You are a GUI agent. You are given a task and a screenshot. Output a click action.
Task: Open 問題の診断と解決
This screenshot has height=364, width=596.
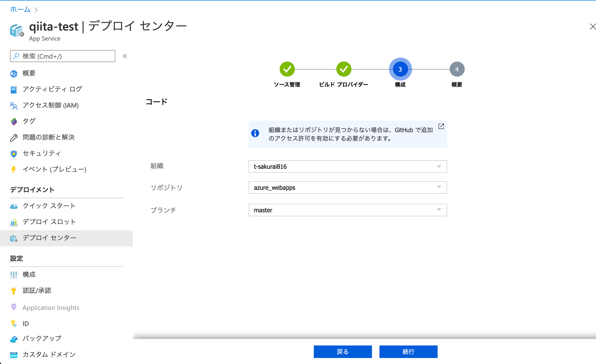point(48,137)
